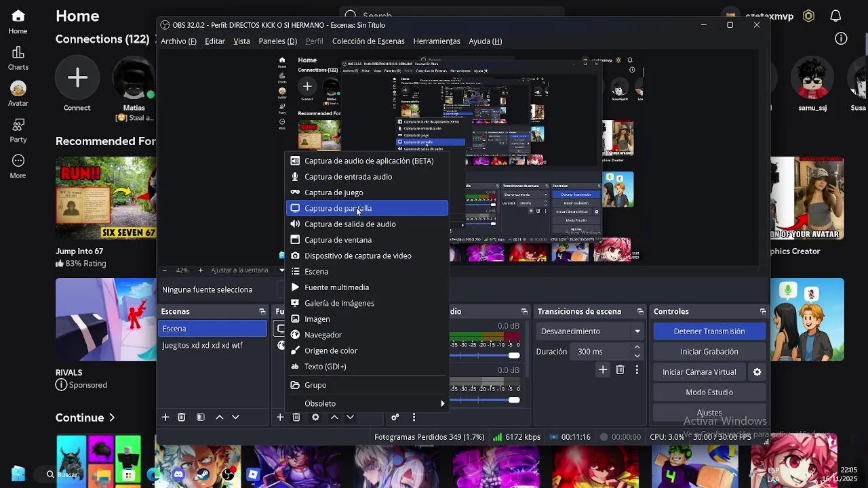Switch to Modo Estudio

click(x=709, y=392)
